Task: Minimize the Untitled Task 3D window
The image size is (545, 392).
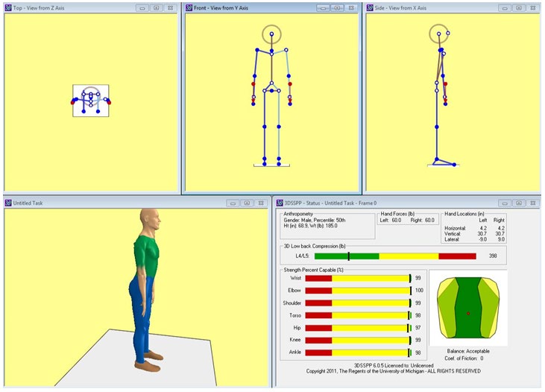Action: tap(233, 203)
